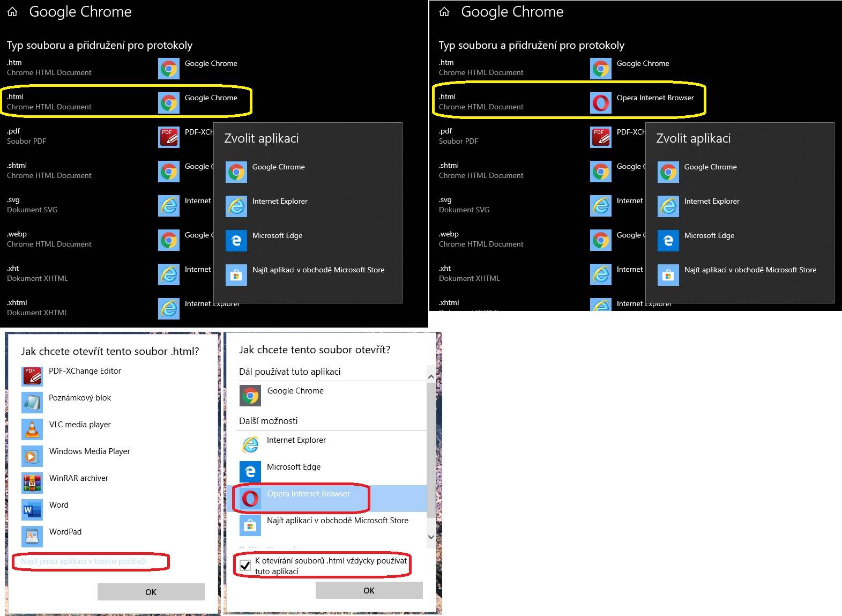Click 'WinRAR archiver' text in the open-with dialog

click(79, 478)
